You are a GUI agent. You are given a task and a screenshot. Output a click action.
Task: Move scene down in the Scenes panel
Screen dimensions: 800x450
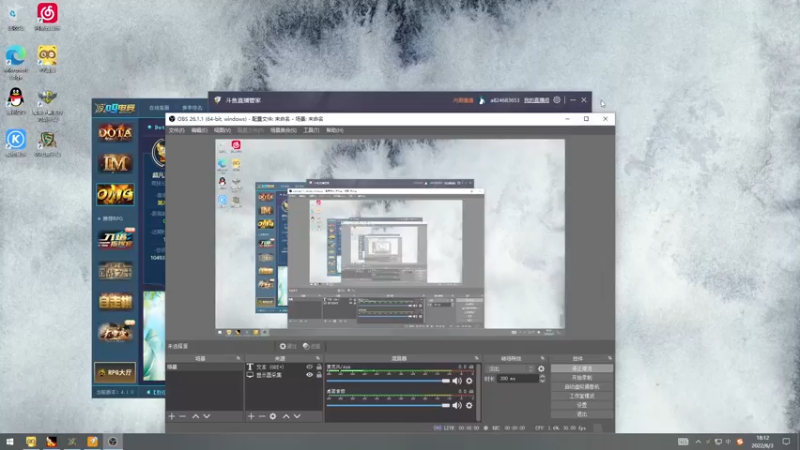point(207,416)
